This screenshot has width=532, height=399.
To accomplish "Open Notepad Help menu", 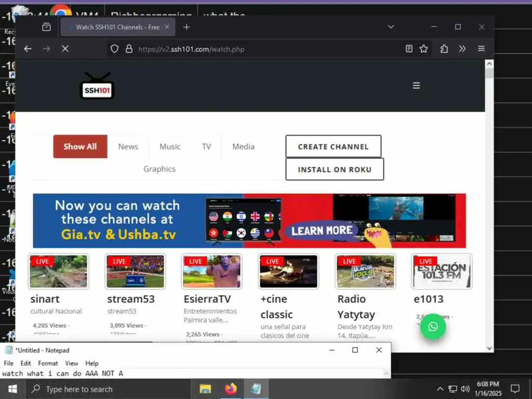I will pos(91,363).
